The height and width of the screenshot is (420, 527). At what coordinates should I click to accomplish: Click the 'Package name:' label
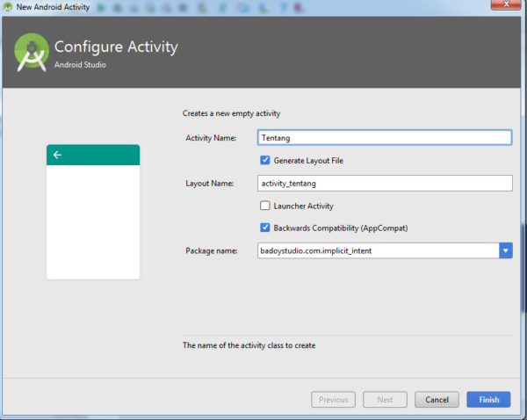pos(211,250)
